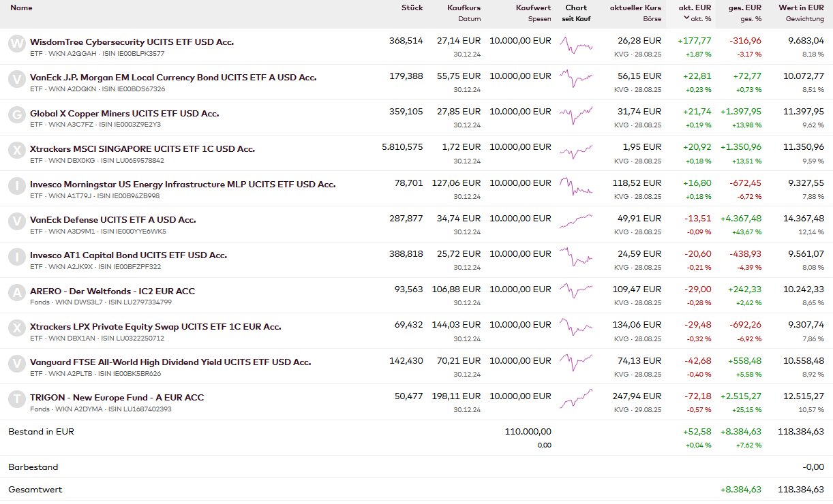Click the G icon beside Global X Copper Miners
Screen dimensions: 833x504
(16, 115)
